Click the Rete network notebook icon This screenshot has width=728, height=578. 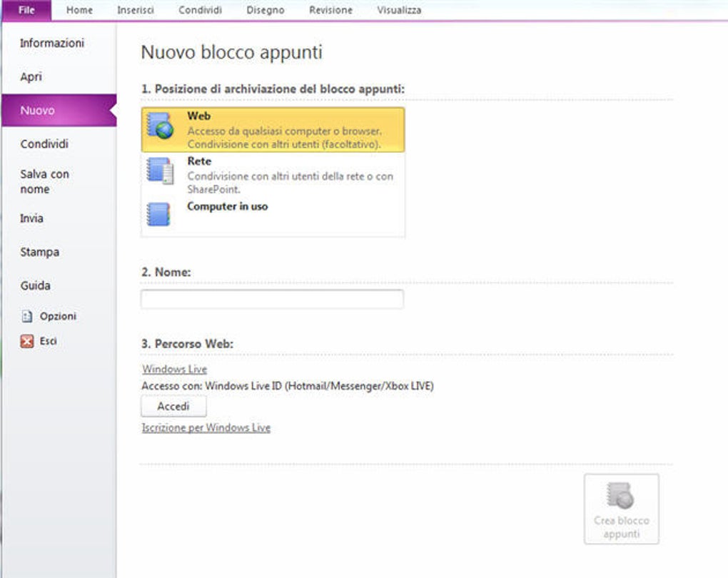160,171
